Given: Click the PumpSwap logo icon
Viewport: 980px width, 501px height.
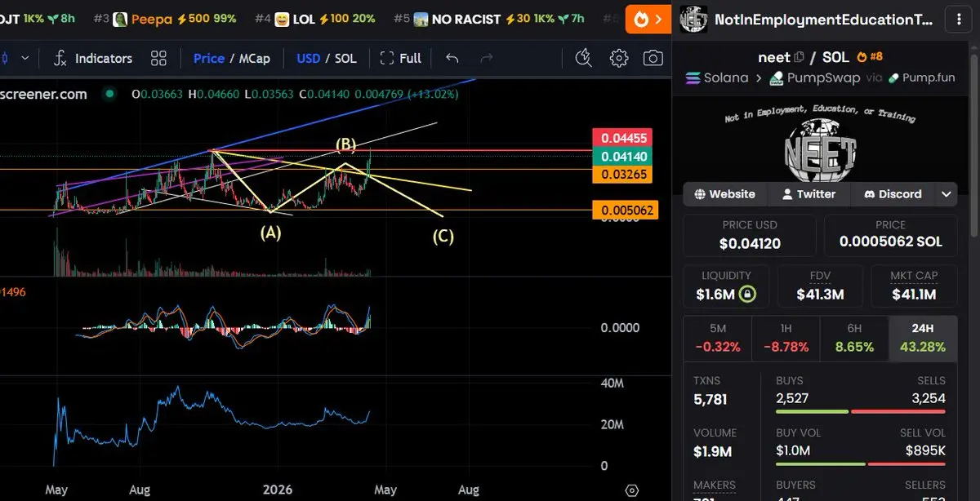Looking at the screenshot, I should point(775,78).
